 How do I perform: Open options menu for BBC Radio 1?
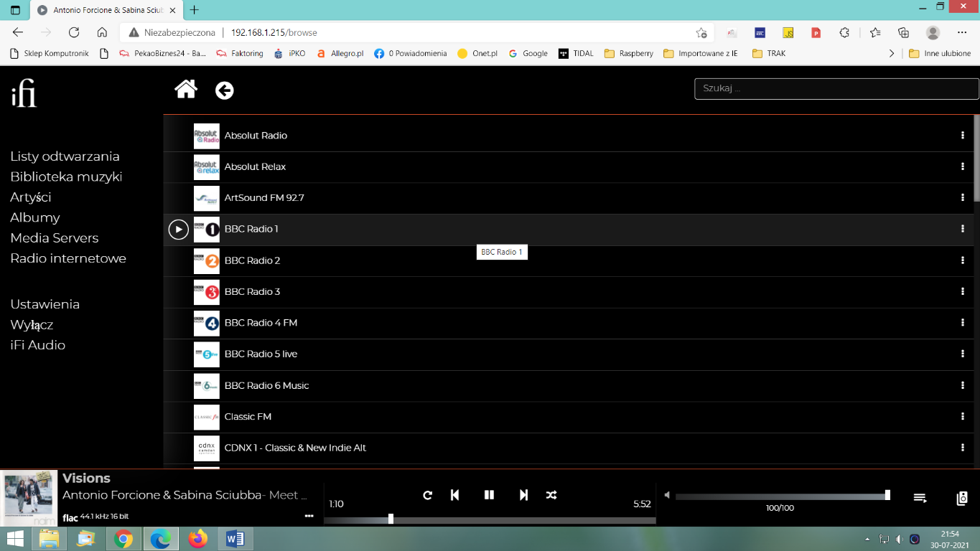pyautogui.click(x=963, y=229)
